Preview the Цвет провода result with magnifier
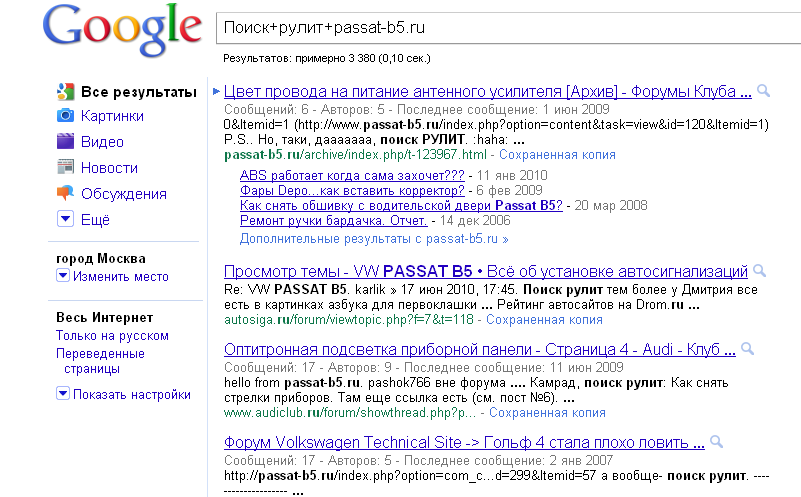The width and height of the screenshot is (801, 497). [x=763, y=91]
